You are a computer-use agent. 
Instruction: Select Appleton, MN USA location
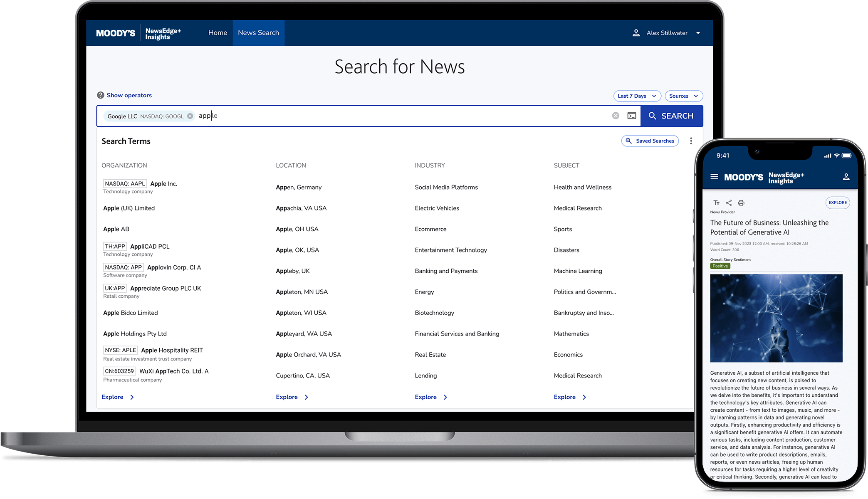point(302,292)
